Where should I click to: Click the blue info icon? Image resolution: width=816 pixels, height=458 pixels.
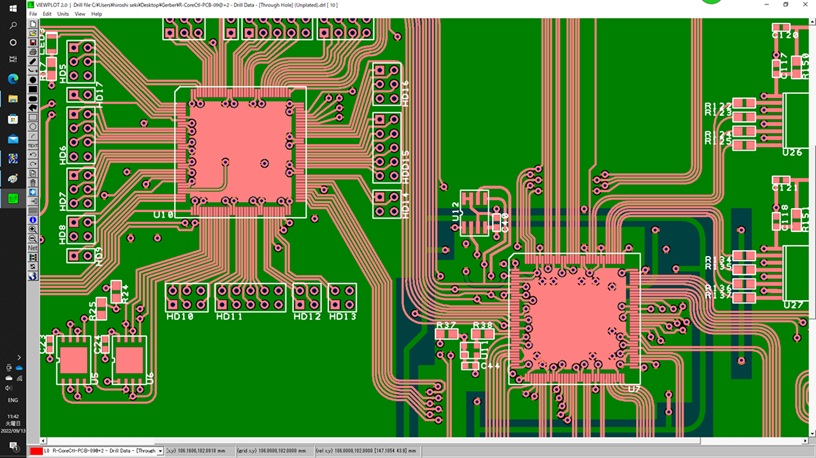click(33, 220)
